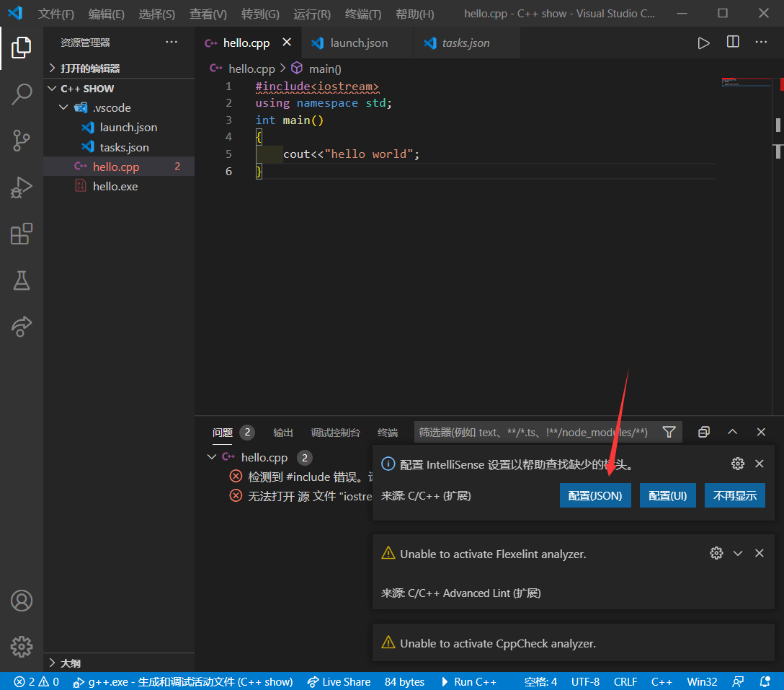The width and height of the screenshot is (784, 690).
Task: Run the code with the play icon
Action: (703, 43)
